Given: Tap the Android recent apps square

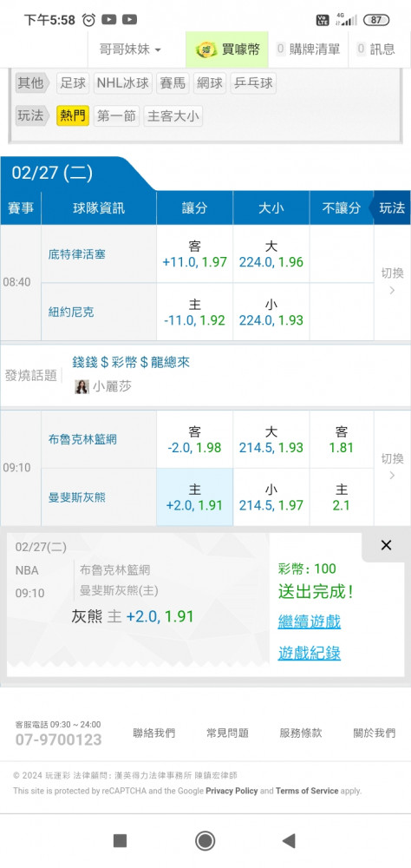Looking at the screenshot, I should tap(120, 841).
